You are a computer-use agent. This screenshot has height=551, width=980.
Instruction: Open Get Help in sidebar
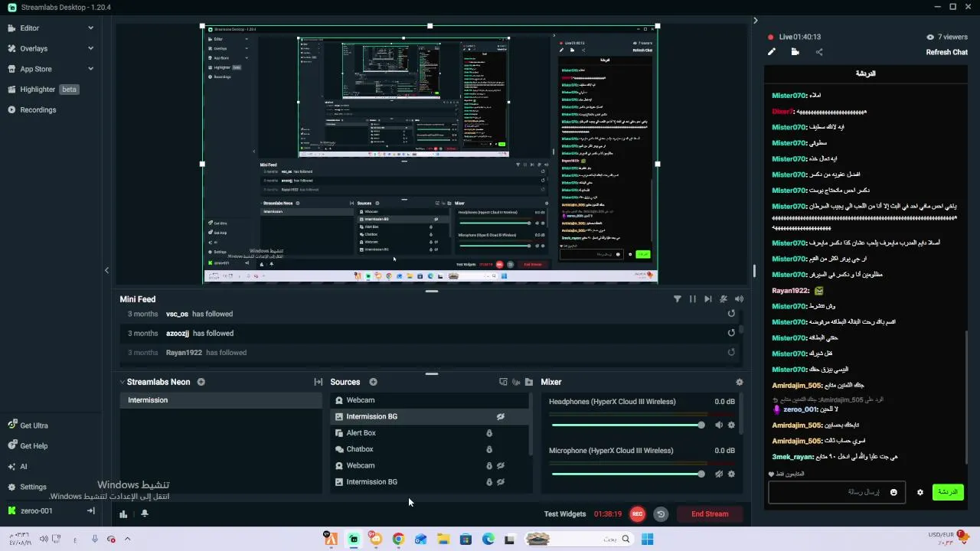click(28, 446)
